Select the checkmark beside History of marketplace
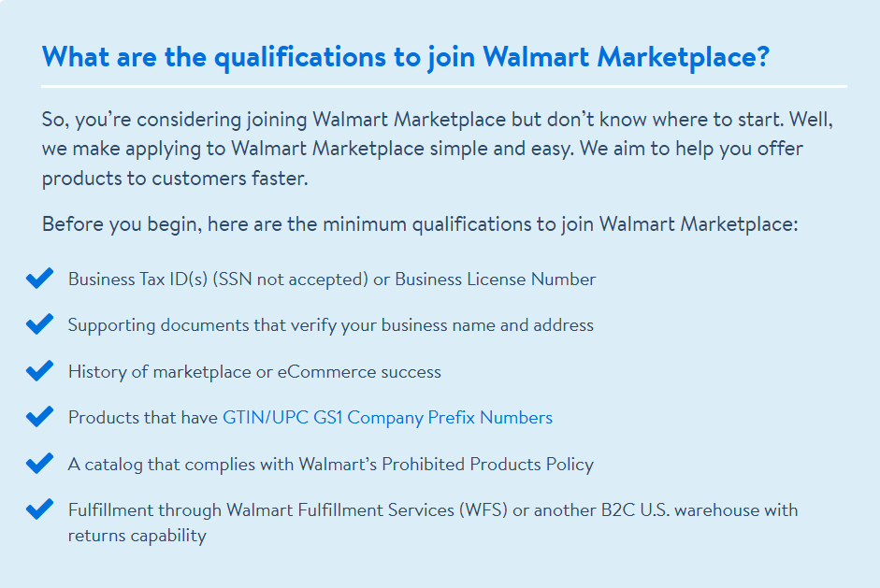The width and height of the screenshot is (880, 588). 39,371
